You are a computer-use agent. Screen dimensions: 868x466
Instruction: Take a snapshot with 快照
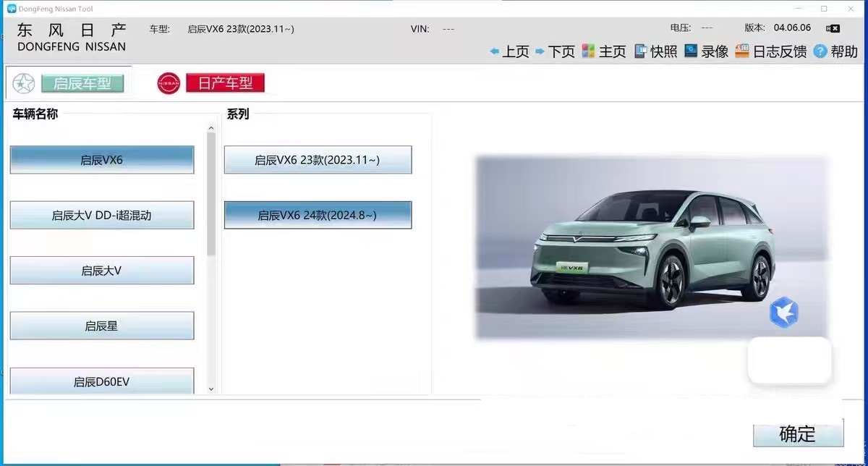[655, 51]
